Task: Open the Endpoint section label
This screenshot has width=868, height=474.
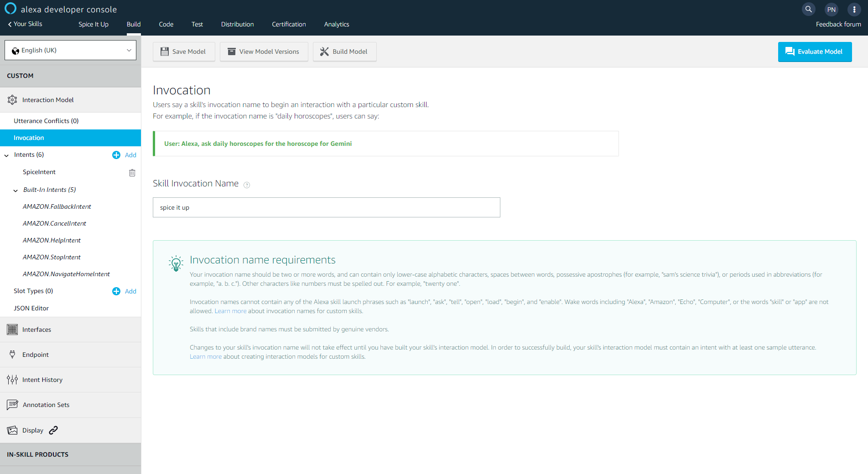Action: [36, 355]
